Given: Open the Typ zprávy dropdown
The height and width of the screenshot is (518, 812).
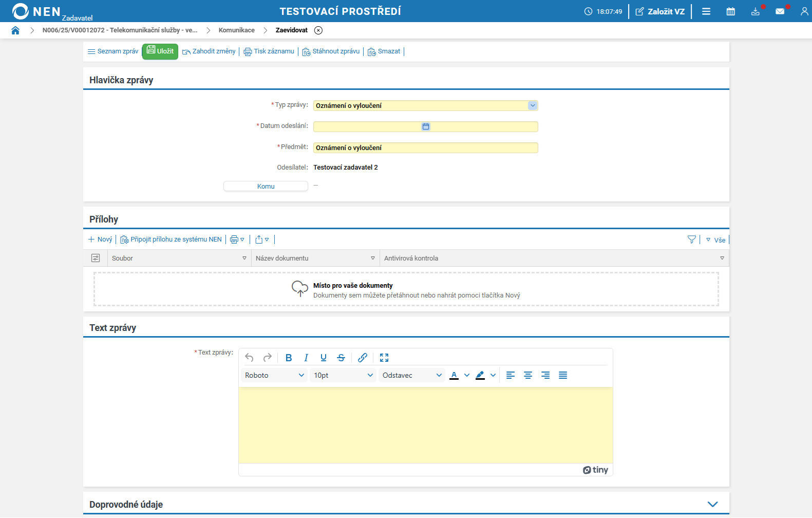Looking at the screenshot, I should (x=533, y=105).
